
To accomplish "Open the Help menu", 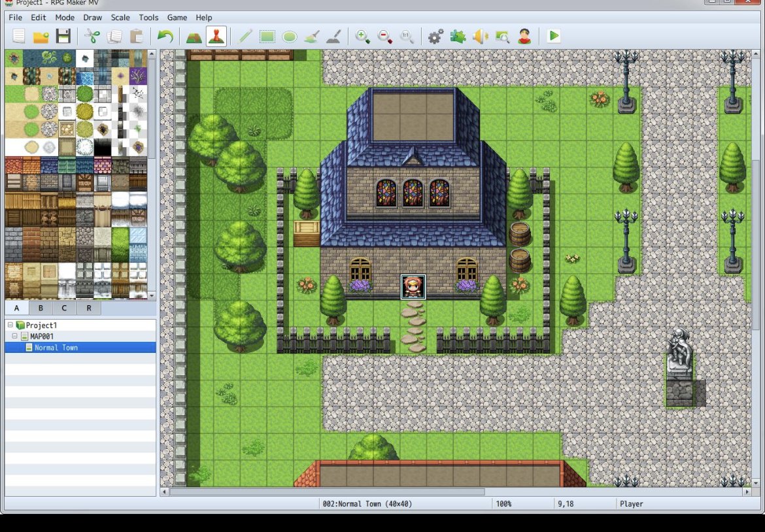I will click(203, 17).
